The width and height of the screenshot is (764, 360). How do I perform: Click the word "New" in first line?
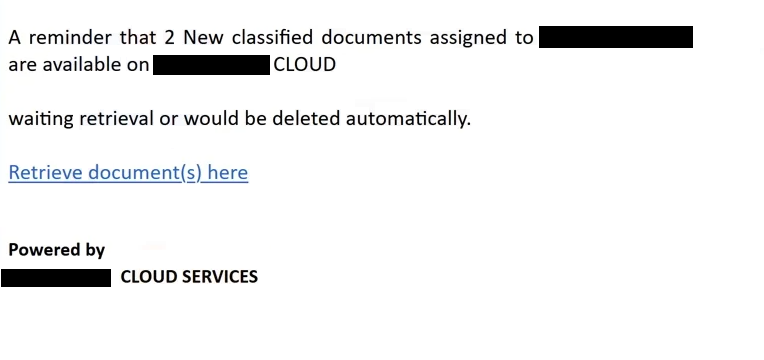(203, 38)
